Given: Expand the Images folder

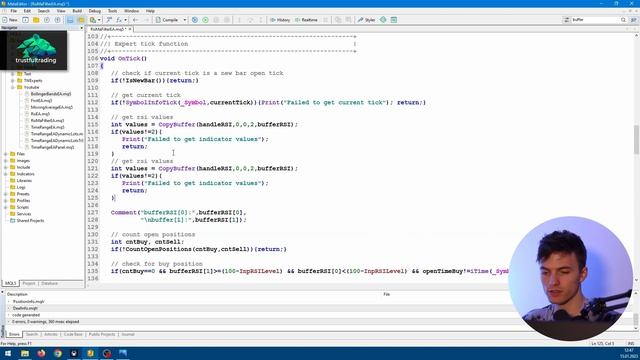Looking at the screenshot, I should tap(6, 160).
